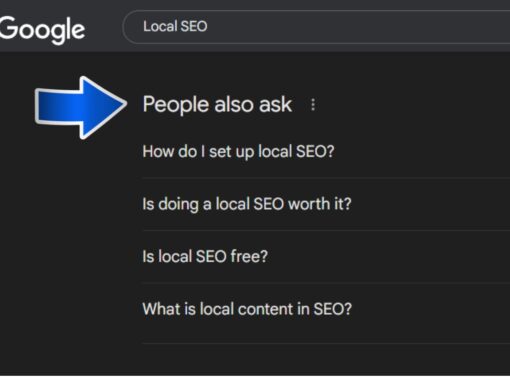Click divider line under "Is local SEO free?"
The width and height of the screenshot is (510, 382).
(x=326, y=283)
